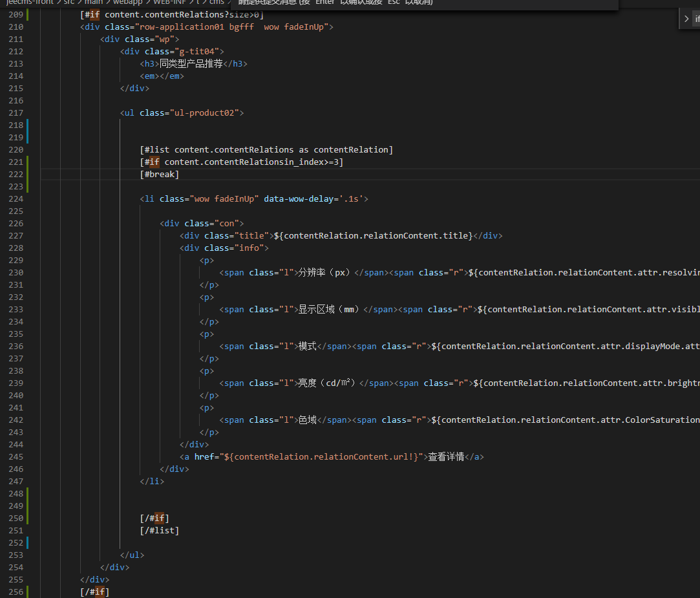
Task: Click the green gutter marker at line 256
Action: 28,592
